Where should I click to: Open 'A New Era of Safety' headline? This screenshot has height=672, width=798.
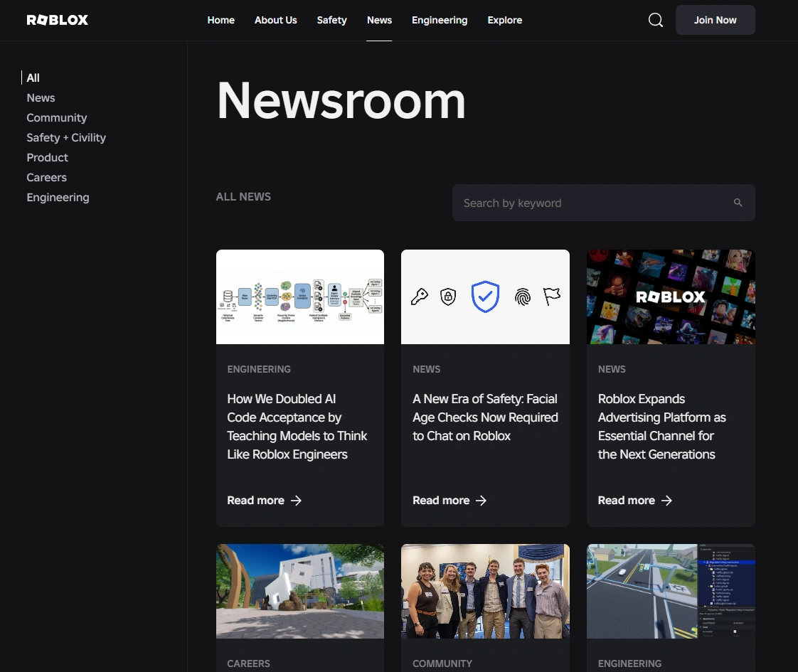click(x=485, y=417)
